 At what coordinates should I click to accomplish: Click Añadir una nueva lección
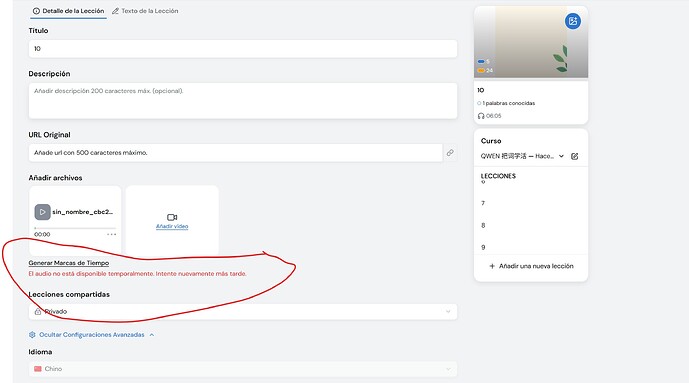(531, 266)
